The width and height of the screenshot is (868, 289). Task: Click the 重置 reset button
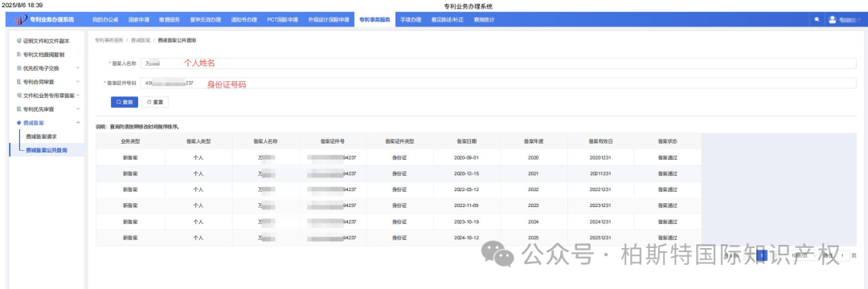[x=155, y=102]
